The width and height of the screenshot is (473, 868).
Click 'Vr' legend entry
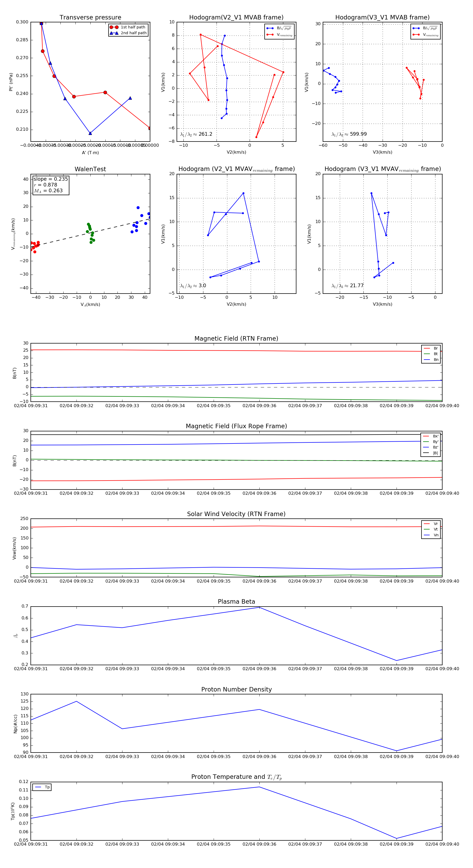pyautogui.click(x=431, y=524)
